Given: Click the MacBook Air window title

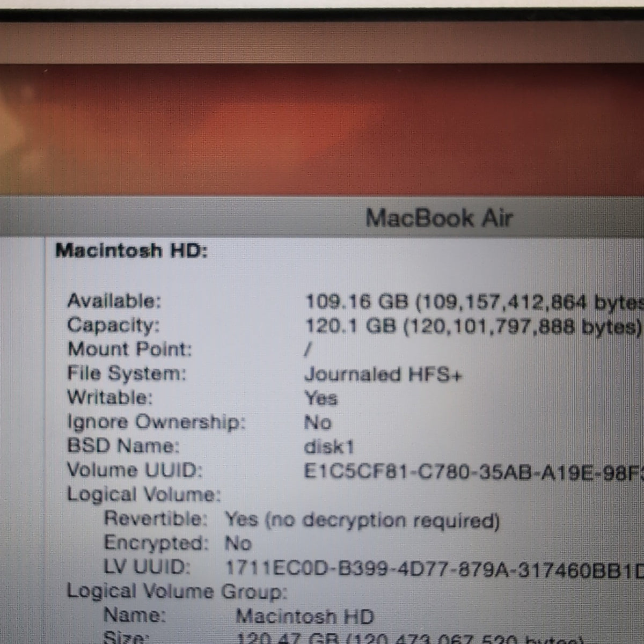Looking at the screenshot, I should tap(439, 218).
